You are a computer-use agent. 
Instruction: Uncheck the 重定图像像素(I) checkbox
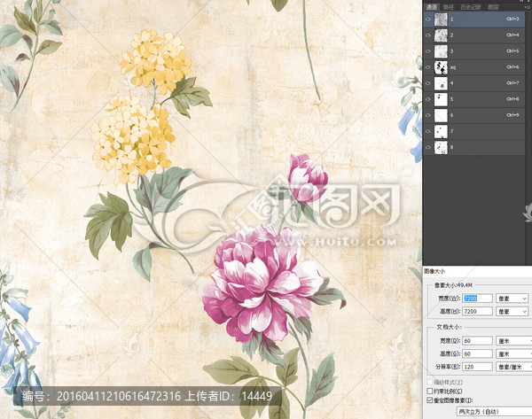coord(430,400)
